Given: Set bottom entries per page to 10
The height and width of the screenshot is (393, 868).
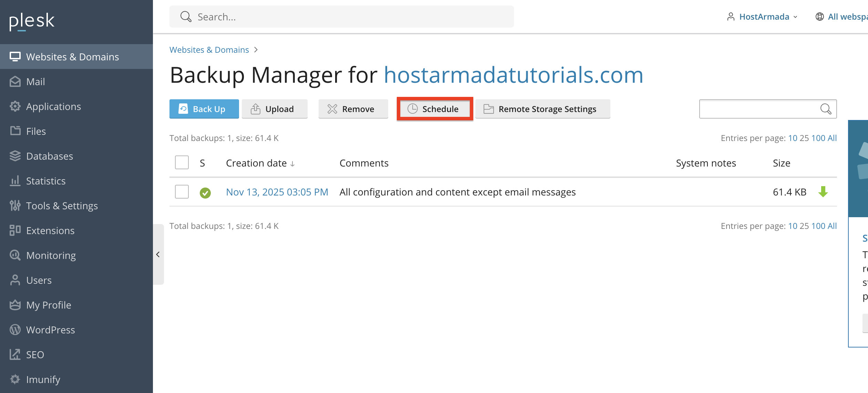Looking at the screenshot, I should point(793,226).
